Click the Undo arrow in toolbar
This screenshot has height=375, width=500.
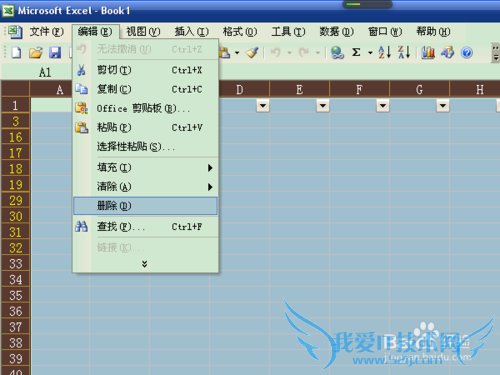coord(276,52)
